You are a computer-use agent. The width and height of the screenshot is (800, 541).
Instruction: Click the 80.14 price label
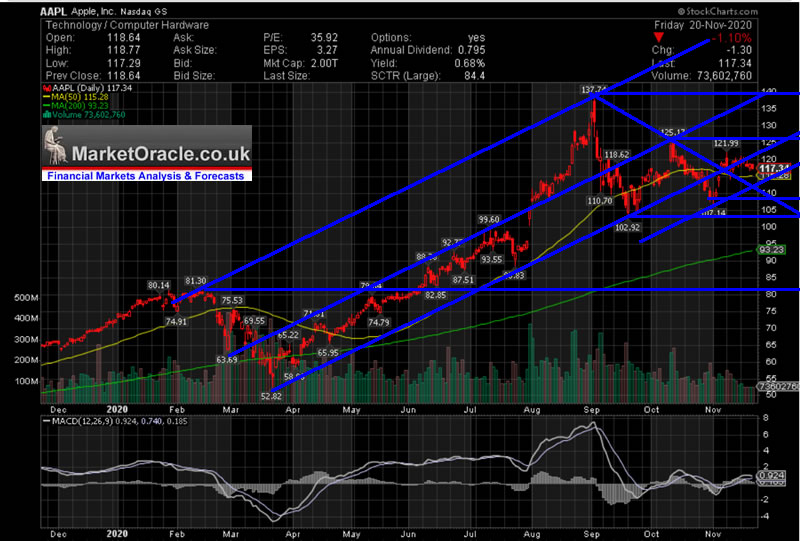159,285
